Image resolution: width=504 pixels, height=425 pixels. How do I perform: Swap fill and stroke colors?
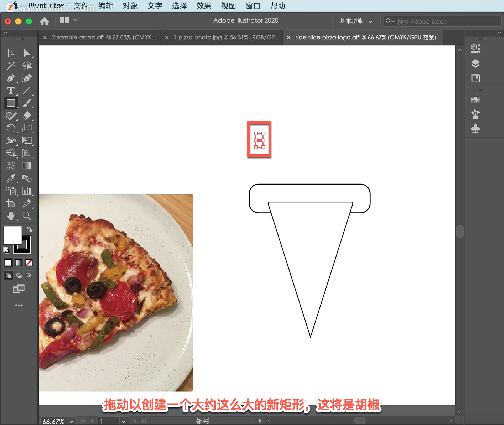pos(29,229)
